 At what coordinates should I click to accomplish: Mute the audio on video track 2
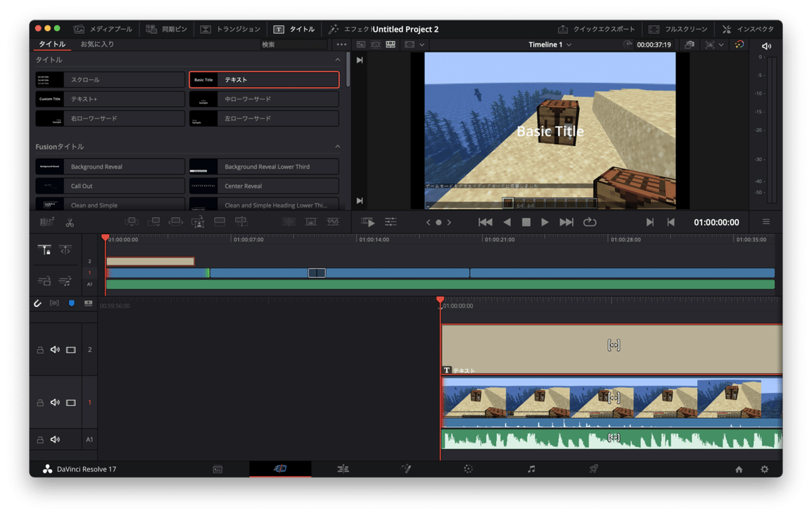[x=55, y=350]
